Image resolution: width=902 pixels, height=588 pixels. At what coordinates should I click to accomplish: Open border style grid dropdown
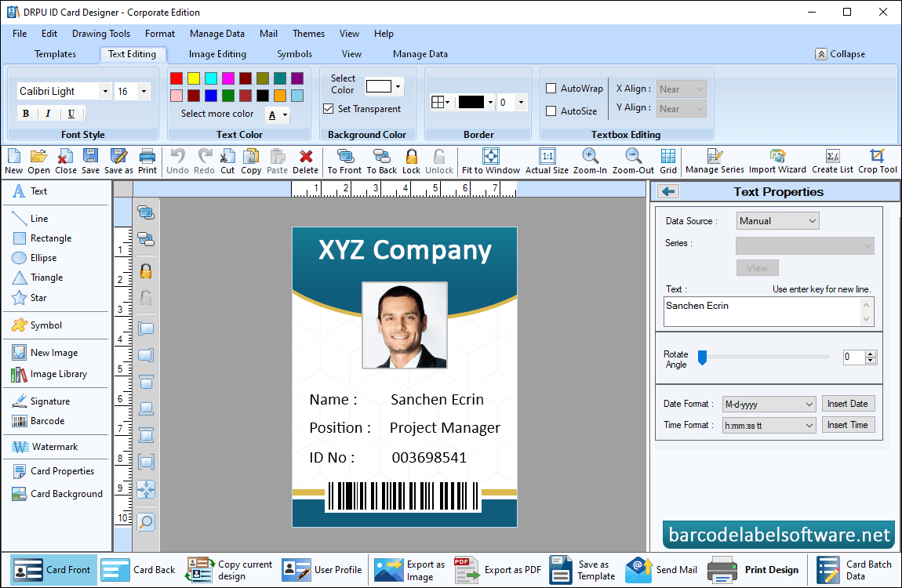coord(441,102)
